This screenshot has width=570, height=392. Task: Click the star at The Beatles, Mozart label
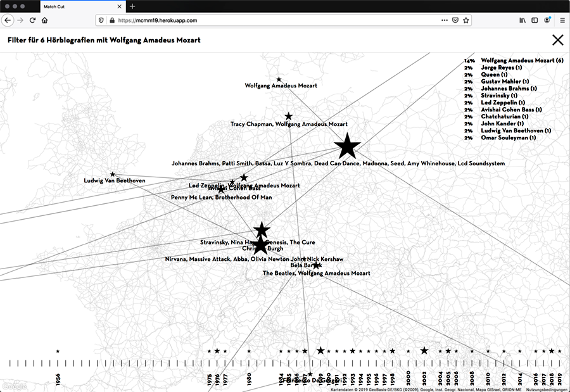316,265
